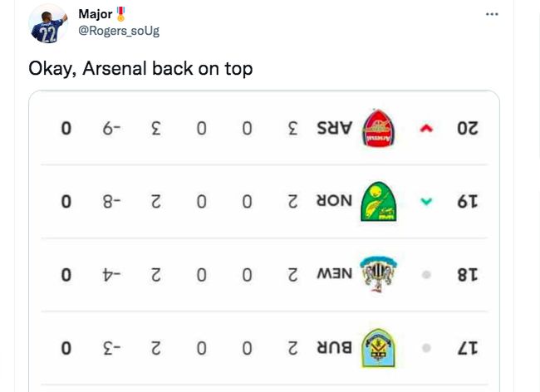The width and height of the screenshot is (540, 392).
Task: Click the red arrow in Arsenal row
Action: click(x=426, y=129)
